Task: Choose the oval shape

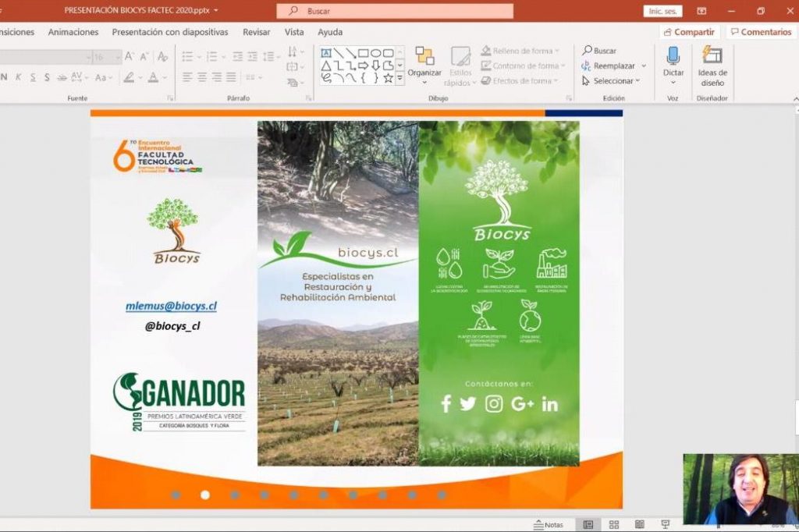Action: [375, 53]
